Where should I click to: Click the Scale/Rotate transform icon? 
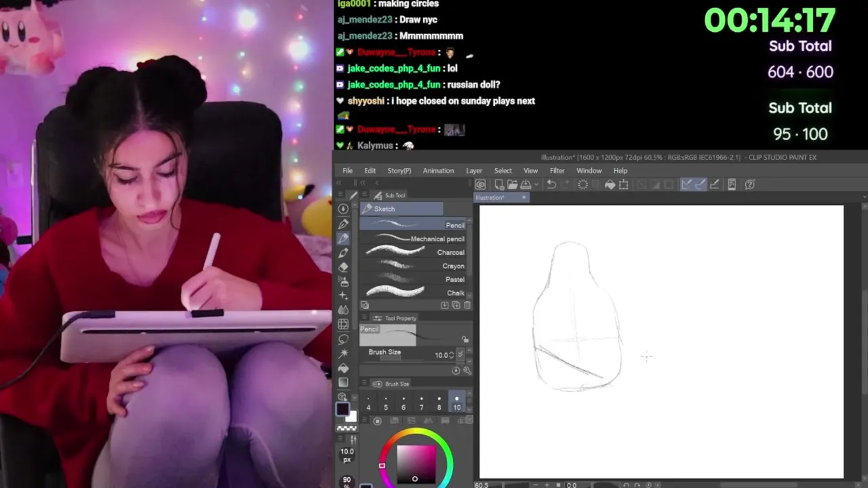pyautogui.click(x=624, y=184)
